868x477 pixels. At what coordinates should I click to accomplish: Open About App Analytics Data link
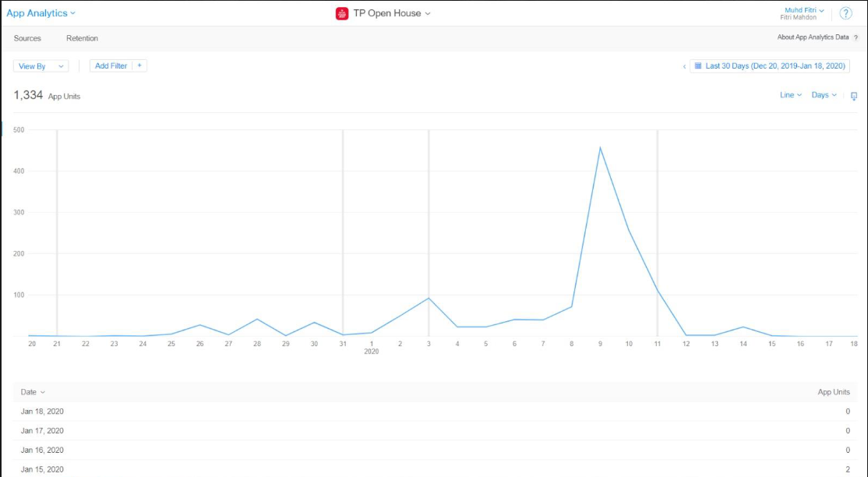(812, 37)
